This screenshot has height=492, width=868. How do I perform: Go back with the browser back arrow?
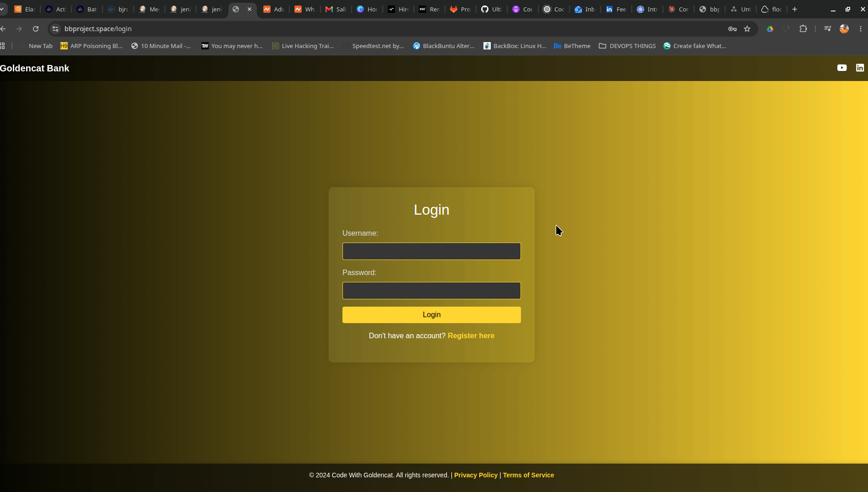(3, 29)
